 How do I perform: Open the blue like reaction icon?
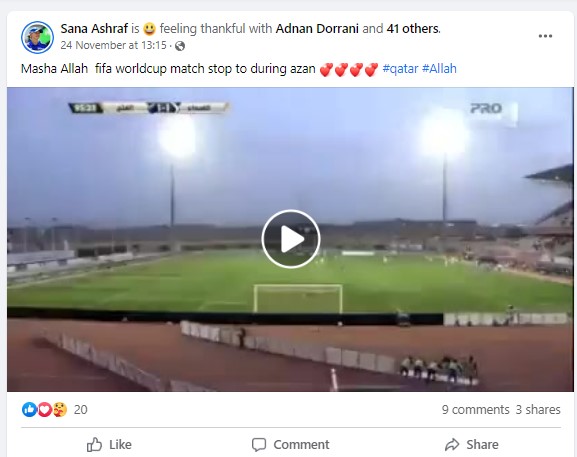tap(29, 410)
